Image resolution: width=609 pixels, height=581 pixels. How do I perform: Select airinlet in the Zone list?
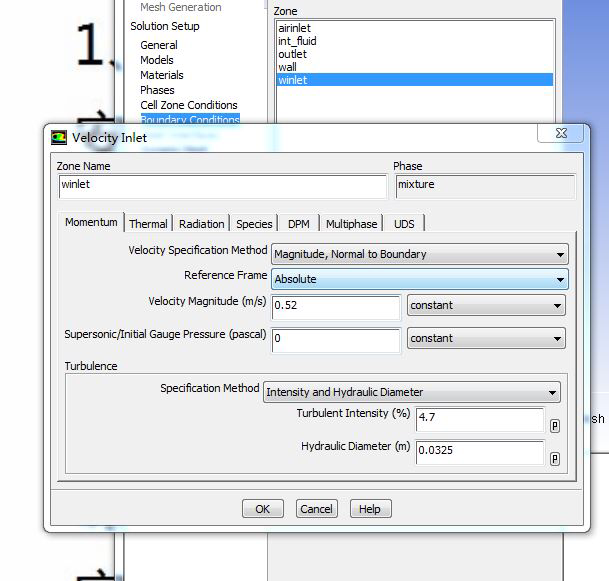pos(414,28)
